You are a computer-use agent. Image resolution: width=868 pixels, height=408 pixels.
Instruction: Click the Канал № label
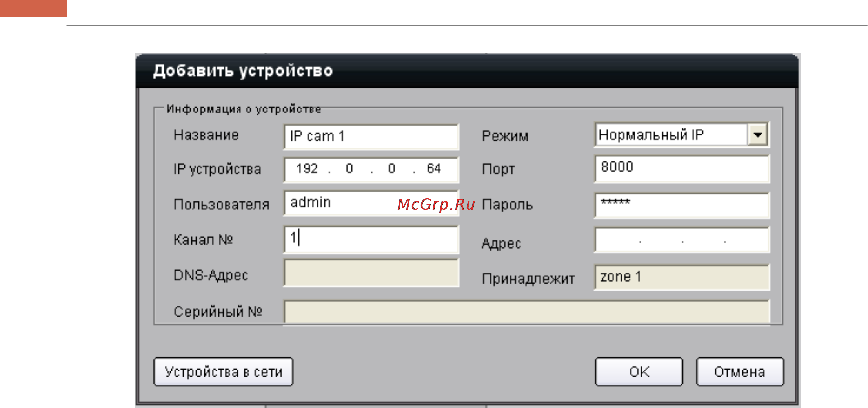tap(203, 239)
